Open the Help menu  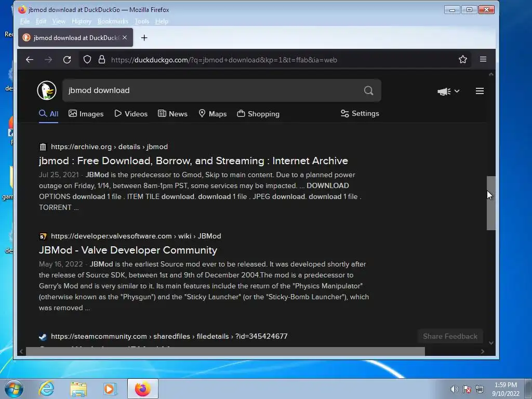162,21
